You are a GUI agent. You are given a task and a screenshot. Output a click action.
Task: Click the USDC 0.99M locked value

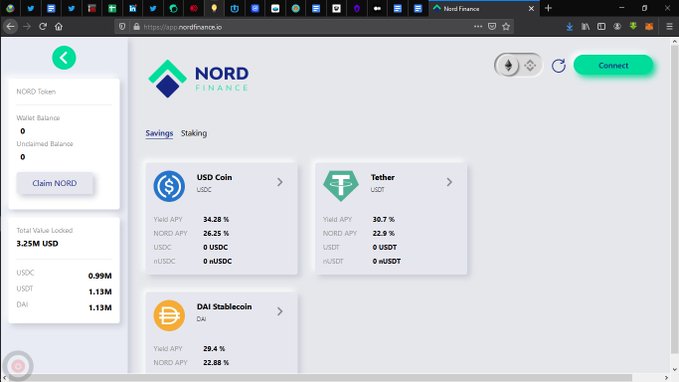(x=100, y=275)
